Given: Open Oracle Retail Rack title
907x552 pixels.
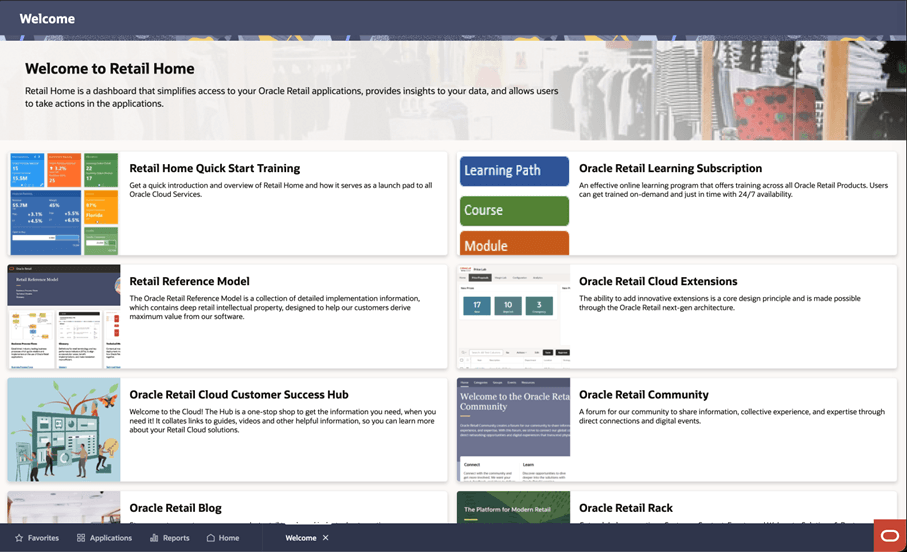Looking at the screenshot, I should click(626, 508).
